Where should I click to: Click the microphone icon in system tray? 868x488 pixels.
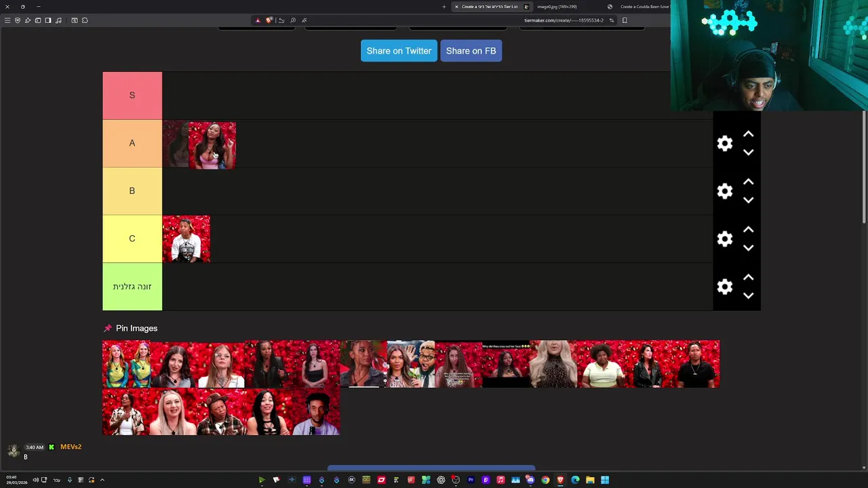[69, 480]
